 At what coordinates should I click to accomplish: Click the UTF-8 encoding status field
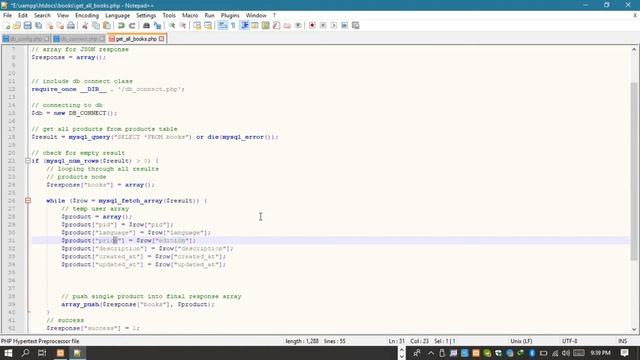point(569,341)
